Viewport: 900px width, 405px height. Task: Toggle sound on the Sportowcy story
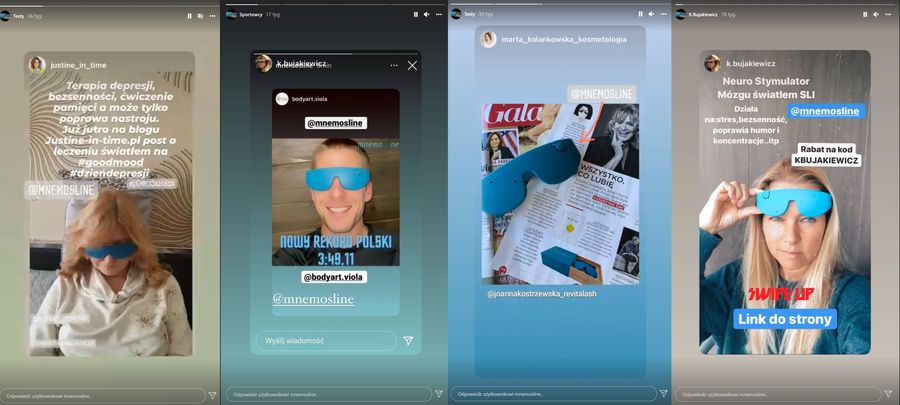(426, 14)
